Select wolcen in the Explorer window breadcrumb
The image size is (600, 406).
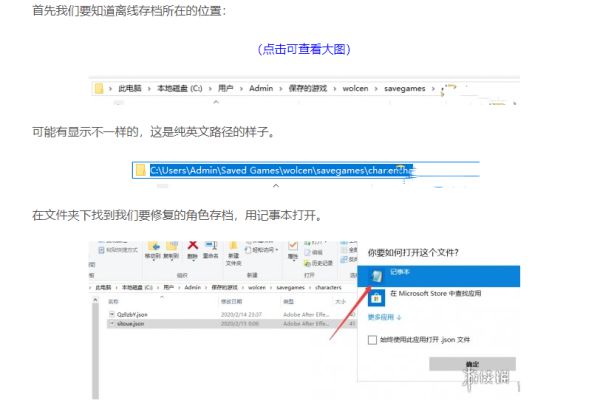click(256, 287)
